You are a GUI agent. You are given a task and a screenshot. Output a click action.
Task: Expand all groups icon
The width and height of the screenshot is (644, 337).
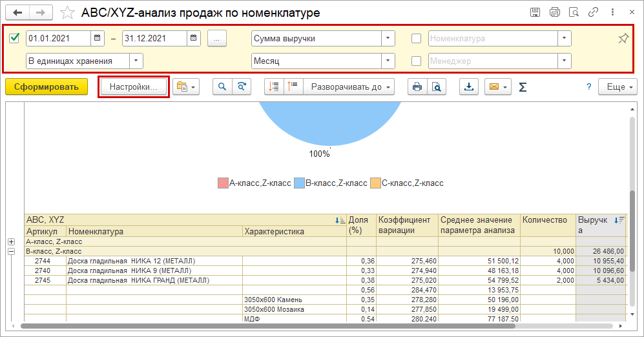click(293, 87)
